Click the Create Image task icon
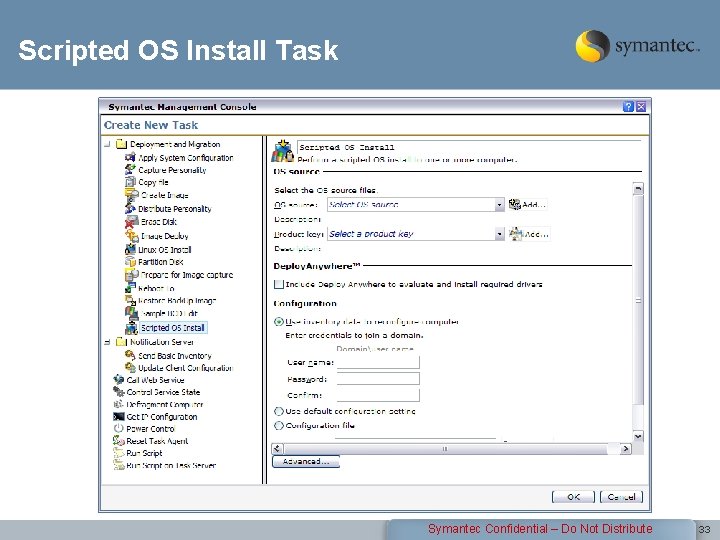 tap(132, 195)
